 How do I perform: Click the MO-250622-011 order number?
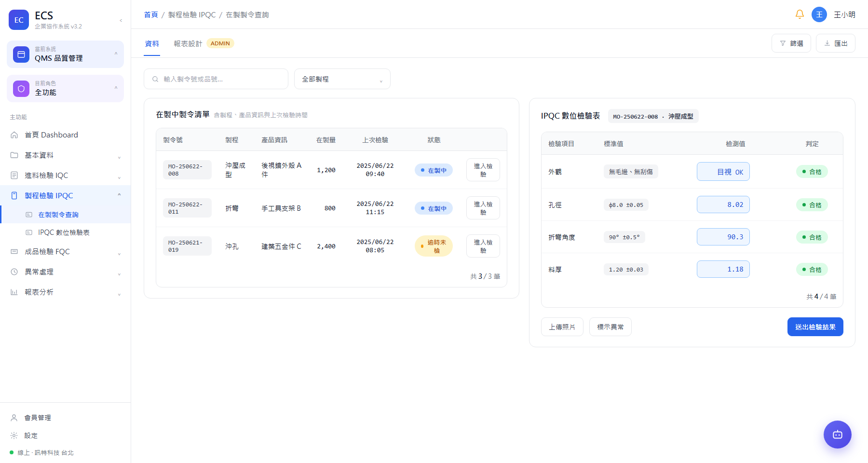click(187, 208)
